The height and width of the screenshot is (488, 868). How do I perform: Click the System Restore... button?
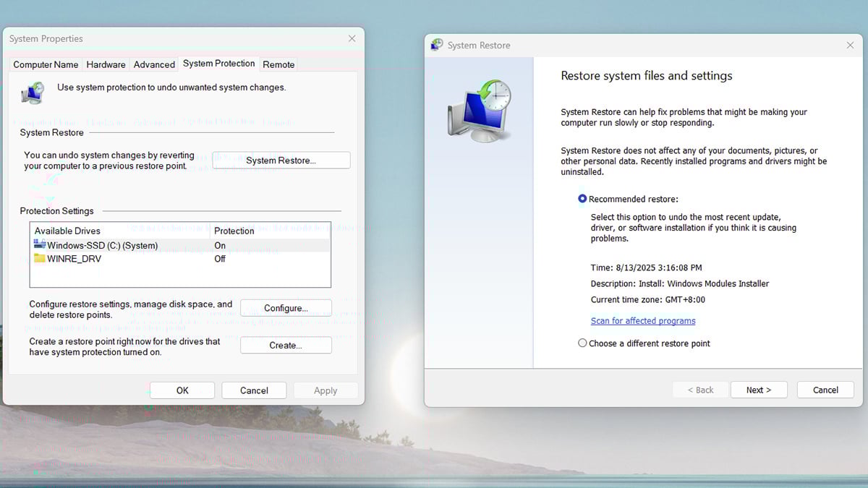[281, 160]
